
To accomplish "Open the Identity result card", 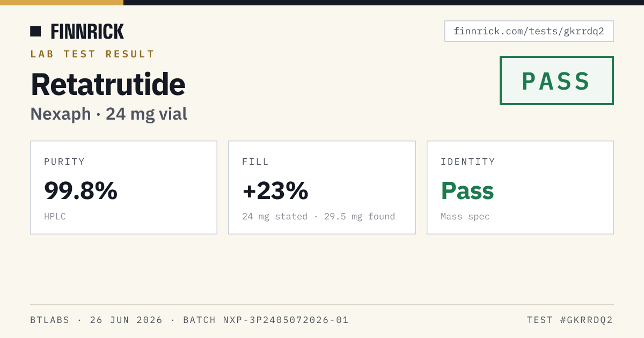I will [520, 187].
